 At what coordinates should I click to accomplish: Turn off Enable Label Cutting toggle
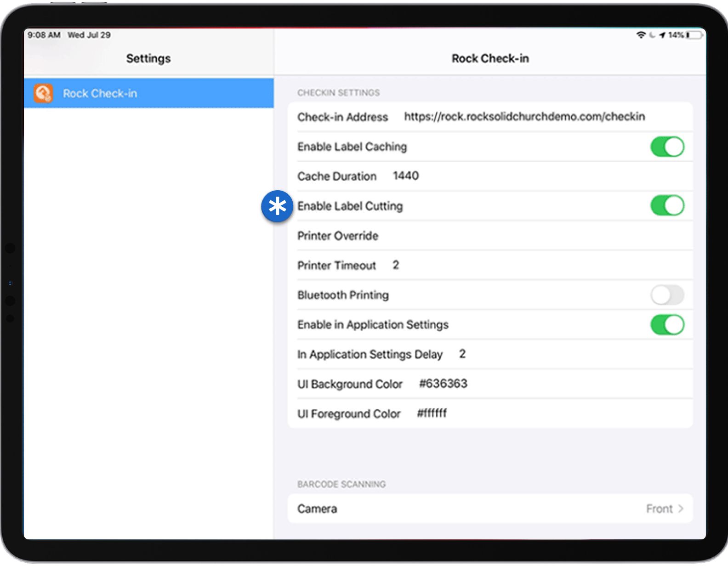pyautogui.click(x=667, y=205)
